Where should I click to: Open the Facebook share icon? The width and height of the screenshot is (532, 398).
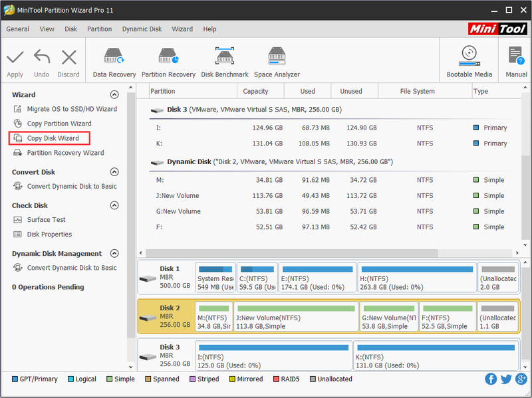click(x=491, y=379)
